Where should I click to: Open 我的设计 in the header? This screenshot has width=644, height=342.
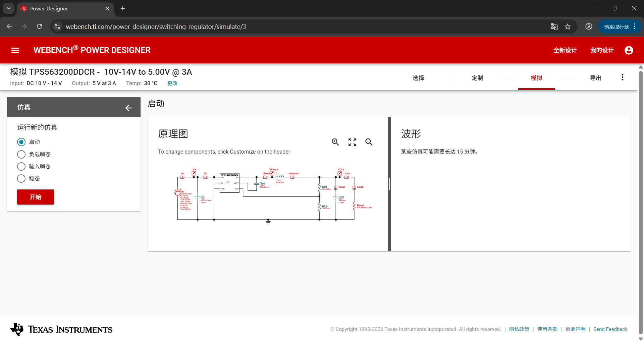602,50
